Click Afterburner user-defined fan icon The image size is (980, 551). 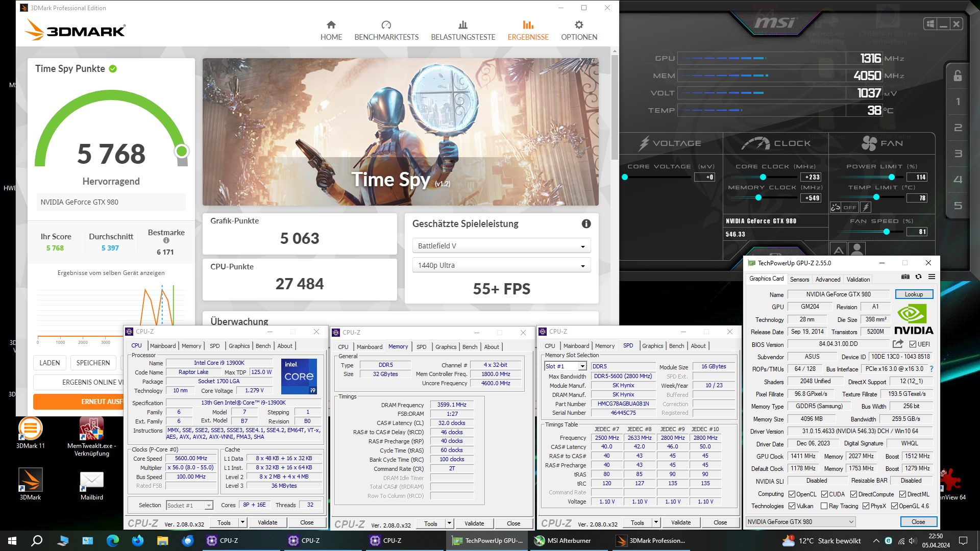pos(857,249)
